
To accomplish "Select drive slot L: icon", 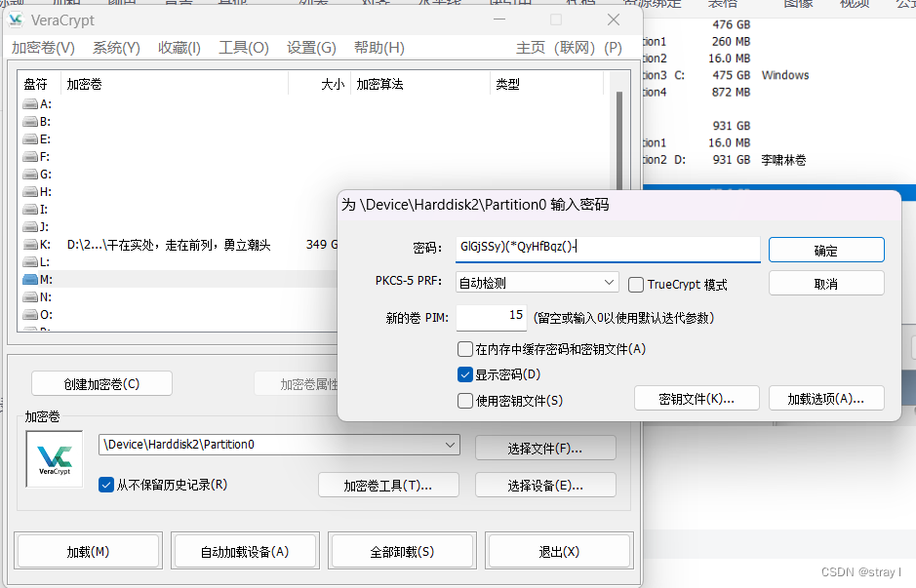I will tap(30, 262).
